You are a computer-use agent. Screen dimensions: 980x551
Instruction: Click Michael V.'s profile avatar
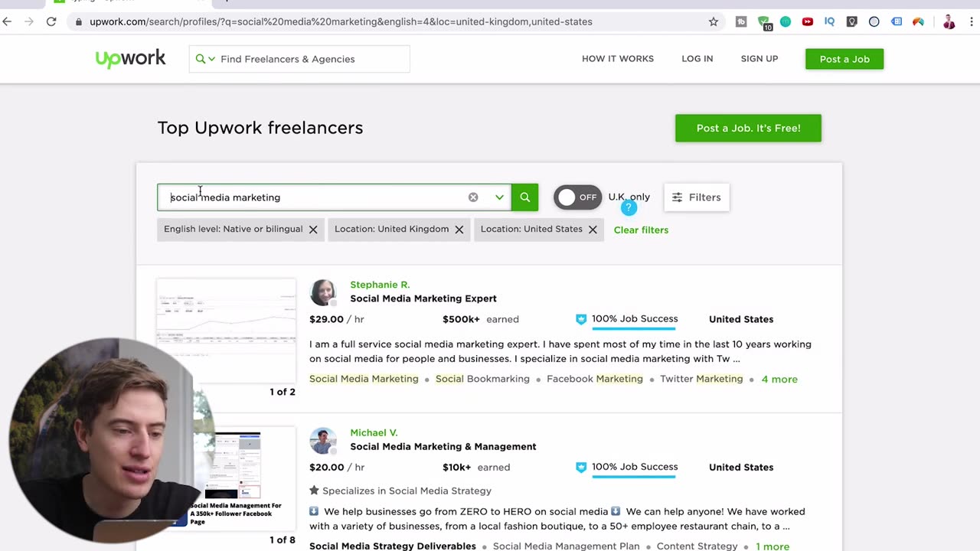click(x=323, y=441)
